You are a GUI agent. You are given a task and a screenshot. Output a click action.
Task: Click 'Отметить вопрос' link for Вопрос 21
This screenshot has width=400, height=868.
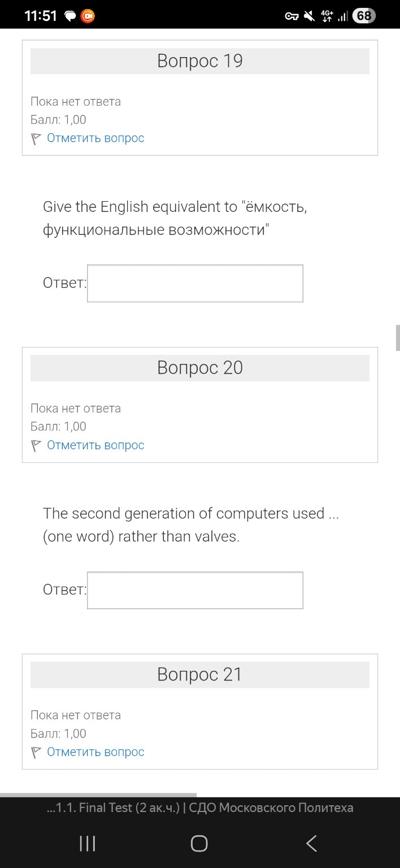[x=95, y=752]
